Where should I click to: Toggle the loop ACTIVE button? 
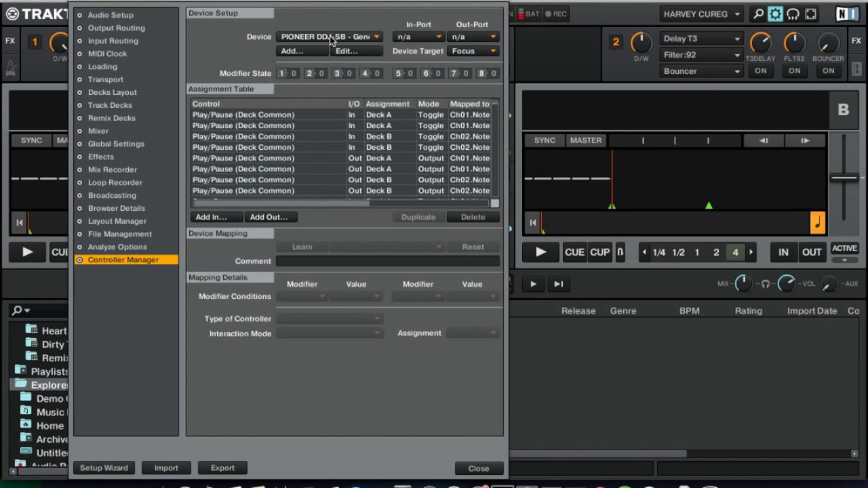(844, 248)
